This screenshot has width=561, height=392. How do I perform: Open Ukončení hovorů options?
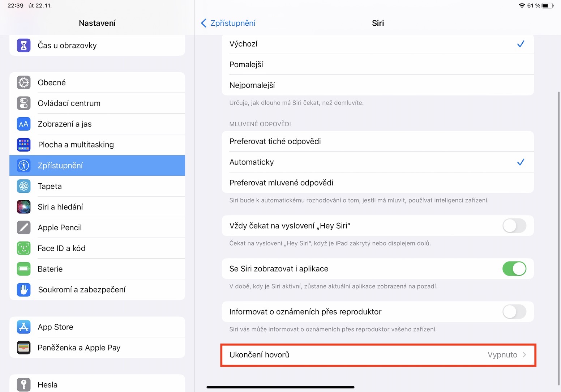[378, 355]
